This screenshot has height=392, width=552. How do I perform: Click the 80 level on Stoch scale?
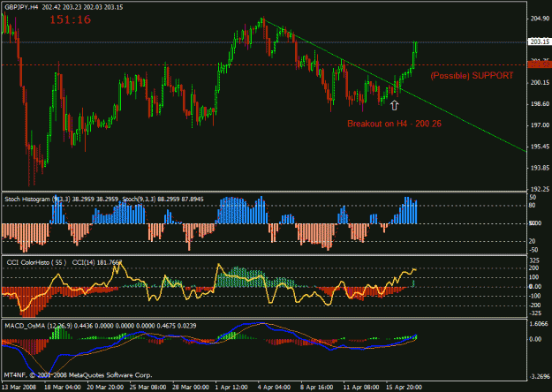(532, 206)
